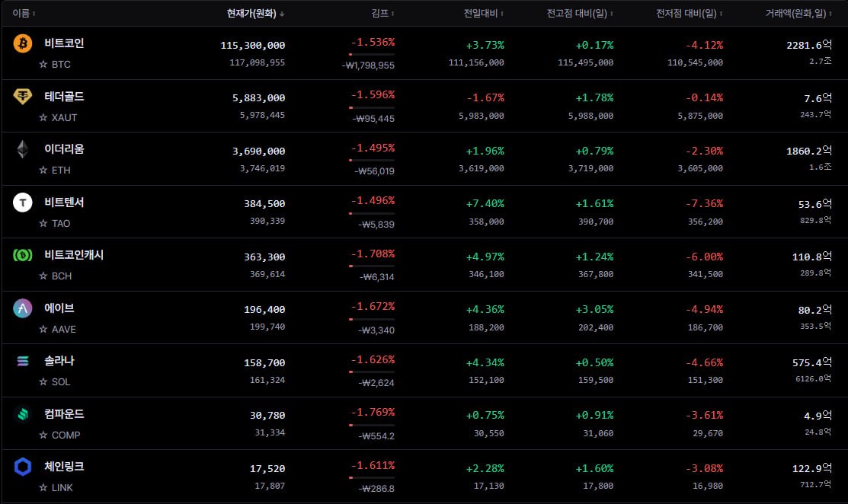Click the Bitcoin Cash green logo icon
Viewport: 848px width, 504px height.
click(x=23, y=255)
